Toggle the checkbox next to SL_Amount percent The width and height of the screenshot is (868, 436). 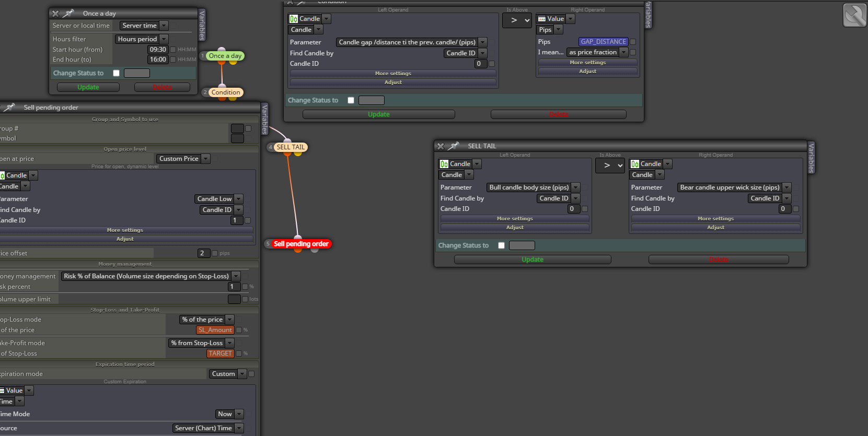tap(239, 330)
